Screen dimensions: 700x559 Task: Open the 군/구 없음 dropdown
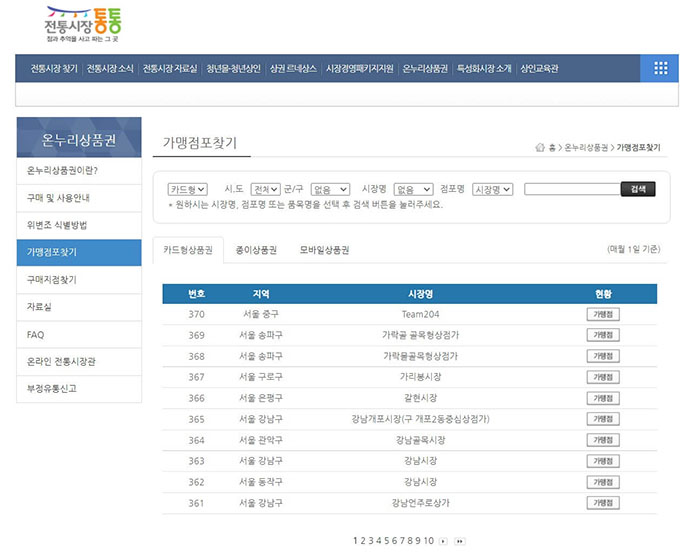330,190
